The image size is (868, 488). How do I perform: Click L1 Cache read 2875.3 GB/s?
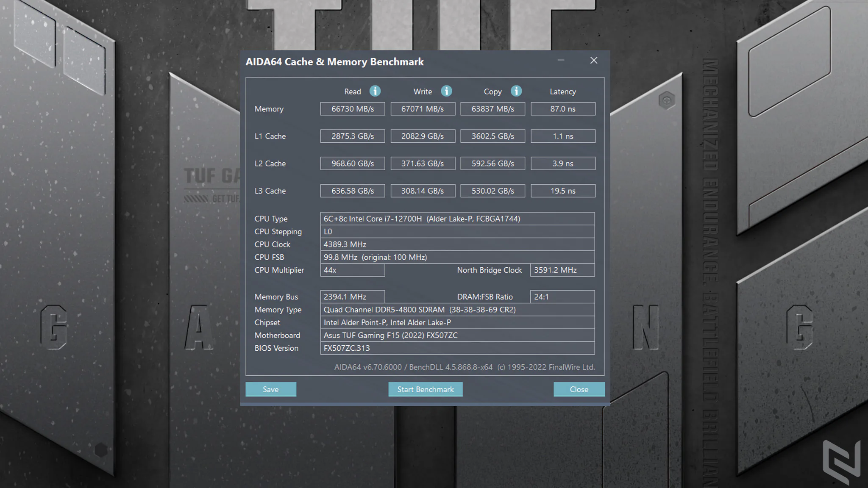click(x=353, y=136)
